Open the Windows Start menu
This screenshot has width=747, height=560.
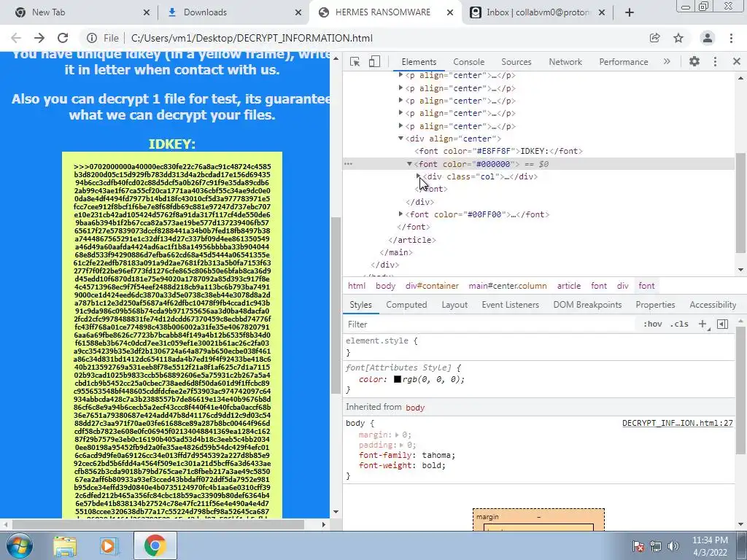[x=20, y=545]
